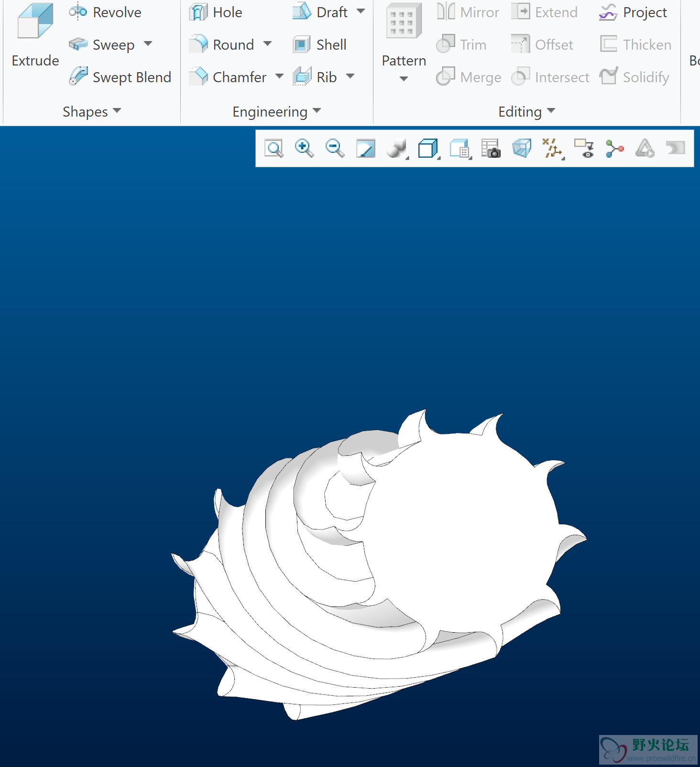Choose the Swept Blend tool

point(120,77)
